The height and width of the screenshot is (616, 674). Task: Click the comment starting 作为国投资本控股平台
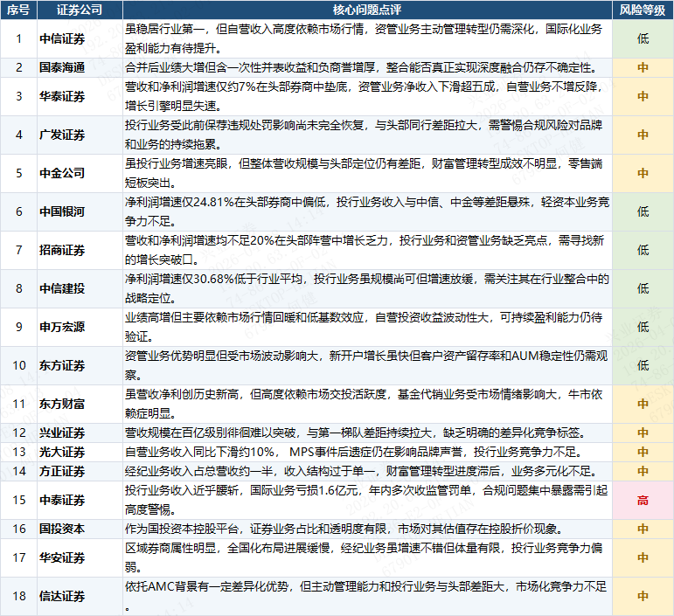point(367,529)
